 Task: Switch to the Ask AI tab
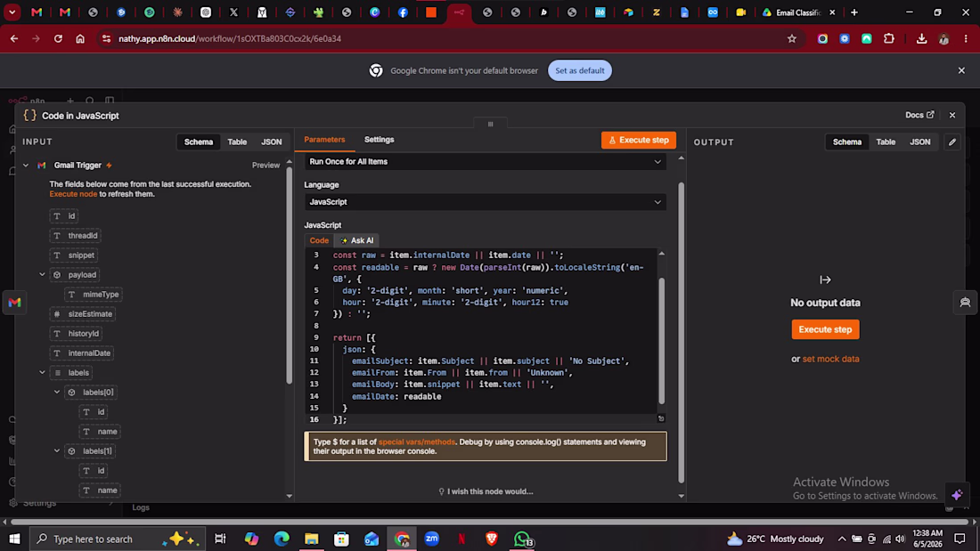tap(357, 240)
